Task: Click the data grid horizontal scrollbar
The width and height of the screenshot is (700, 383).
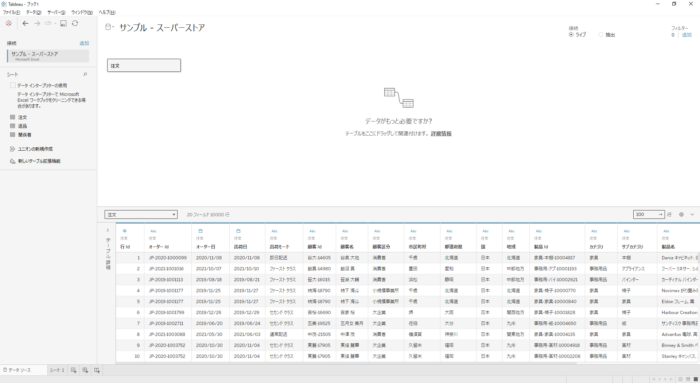Action: click(x=346, y=363)
